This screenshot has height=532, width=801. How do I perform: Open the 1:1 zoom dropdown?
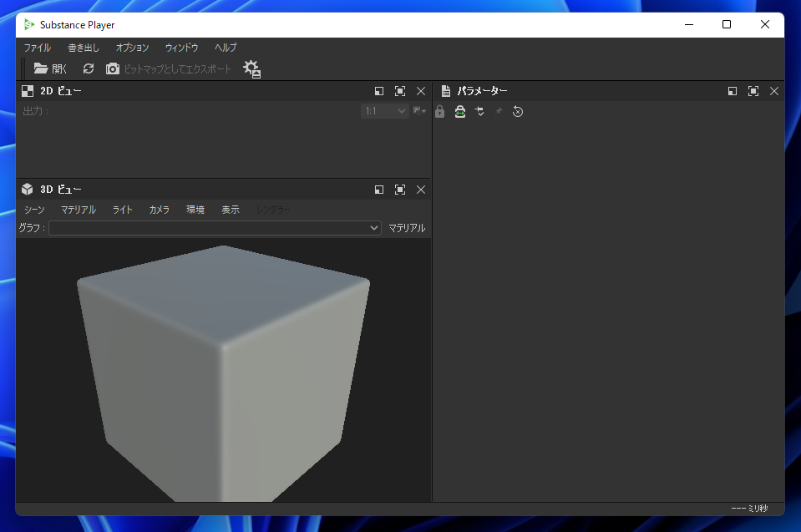385,111
